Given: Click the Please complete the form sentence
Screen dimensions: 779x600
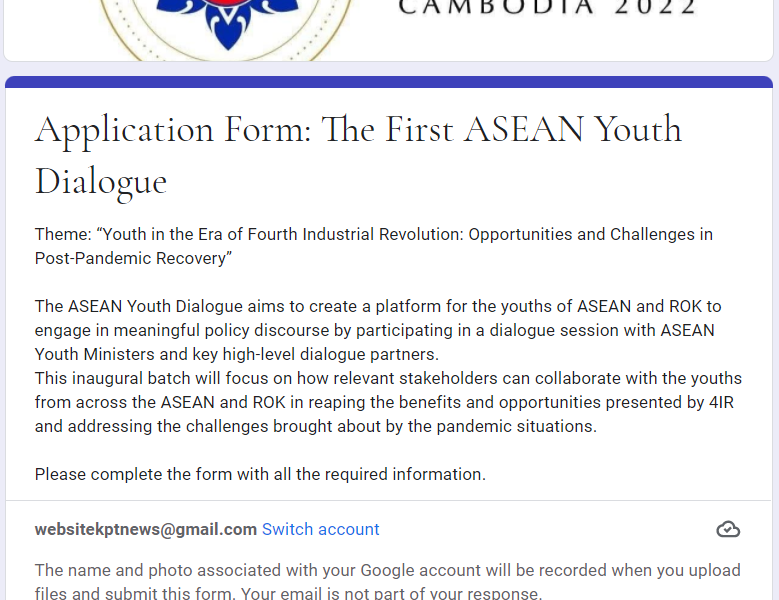Looking at the screenshot, I should (x=260, y=474).
